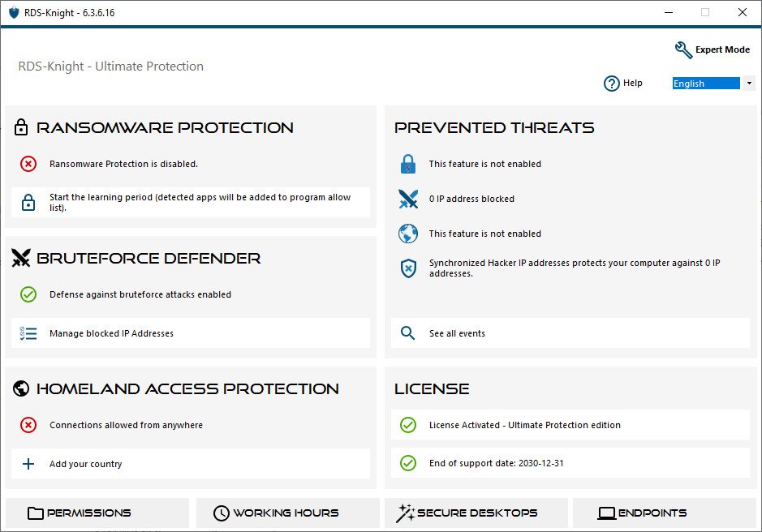Click the Prevented Threats heading
This screenshot has height=532, width=762.
(x=494, y=127)
